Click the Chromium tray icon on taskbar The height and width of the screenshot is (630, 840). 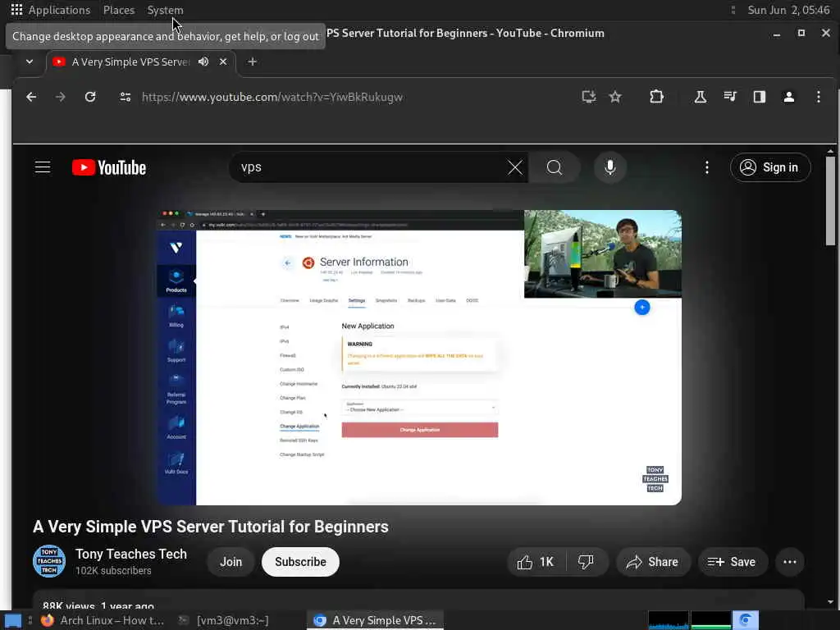(x=745, y=620)
